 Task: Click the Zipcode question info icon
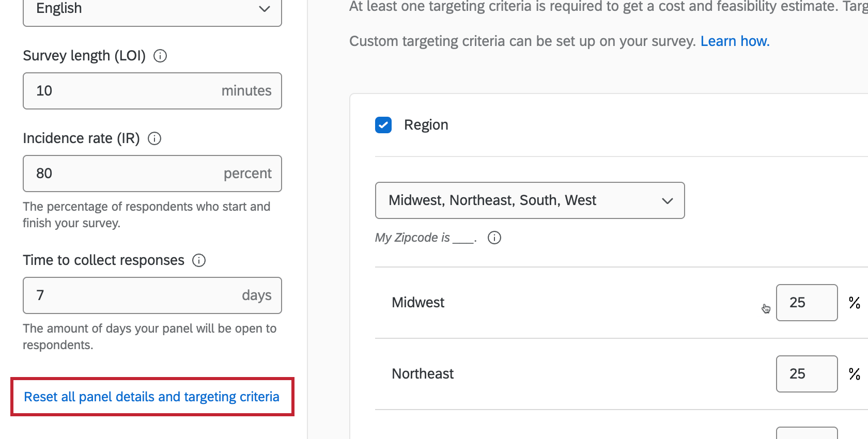coord(494,238)
